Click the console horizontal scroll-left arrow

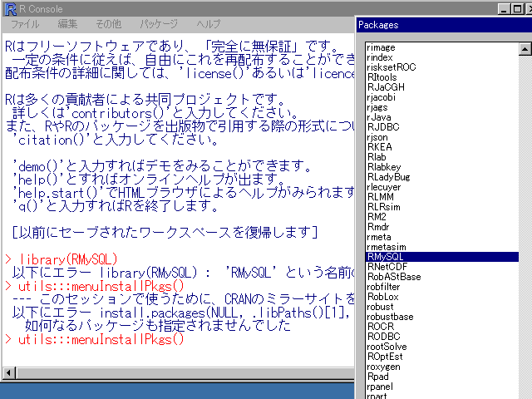tap(8, 373)
